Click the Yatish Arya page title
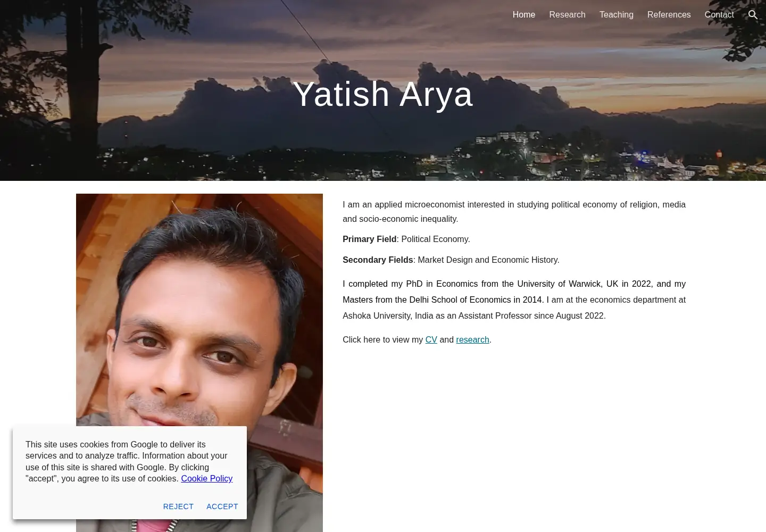766x532 pixels. 383,94
